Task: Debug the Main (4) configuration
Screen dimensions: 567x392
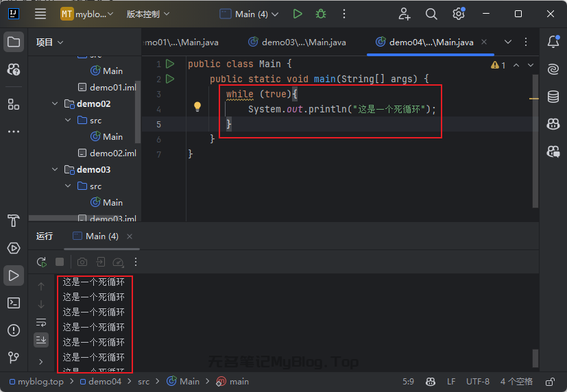Action: coord(321,14)
